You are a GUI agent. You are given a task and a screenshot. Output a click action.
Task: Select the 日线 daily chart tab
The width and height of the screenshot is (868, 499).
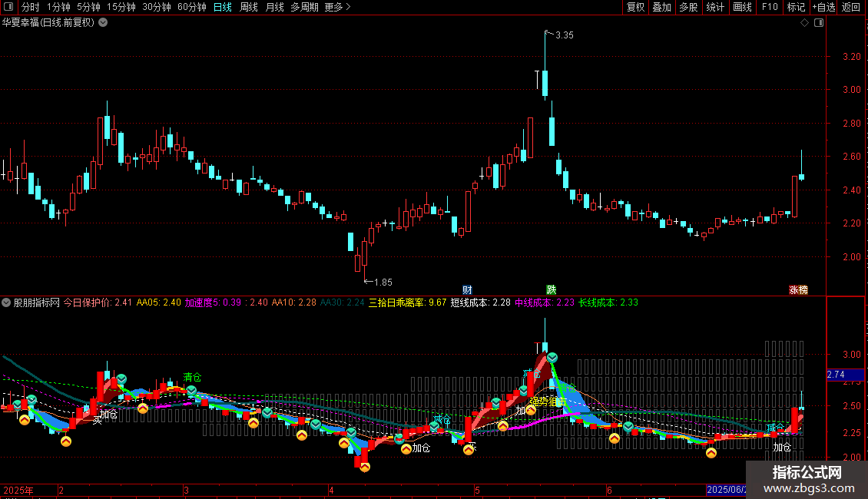coord(223,7)
